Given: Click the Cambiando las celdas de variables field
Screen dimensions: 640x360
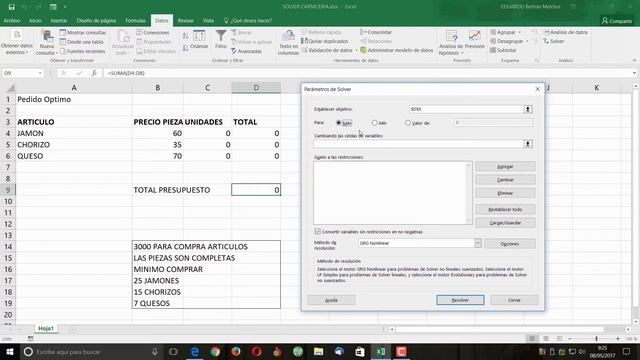Looking at the screenshot, I should (x=418, y=144).
